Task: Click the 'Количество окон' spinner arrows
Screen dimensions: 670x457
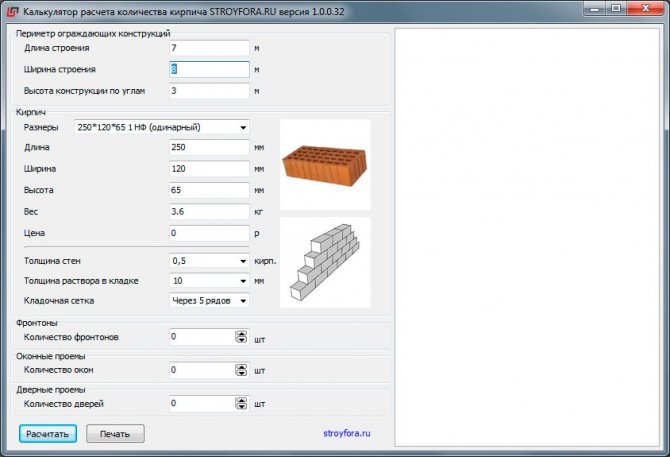Action: (x=240, y=370)
